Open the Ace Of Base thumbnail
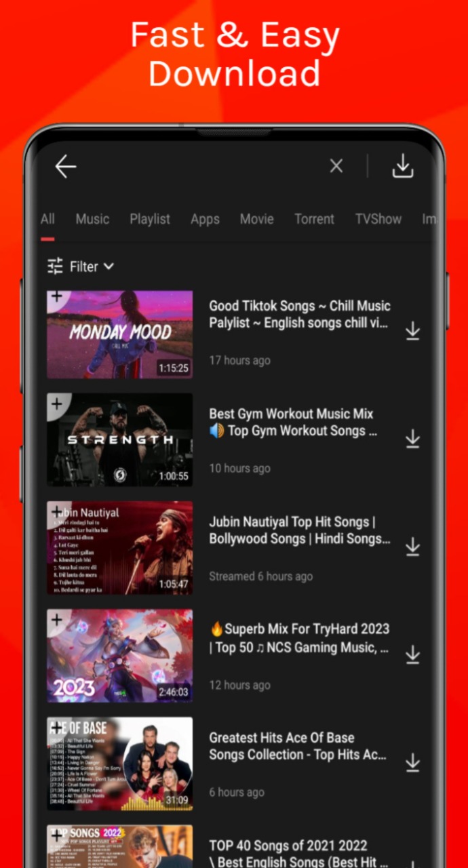The height and width of the screenshot is (868, 468). click(x=119, y=764)
